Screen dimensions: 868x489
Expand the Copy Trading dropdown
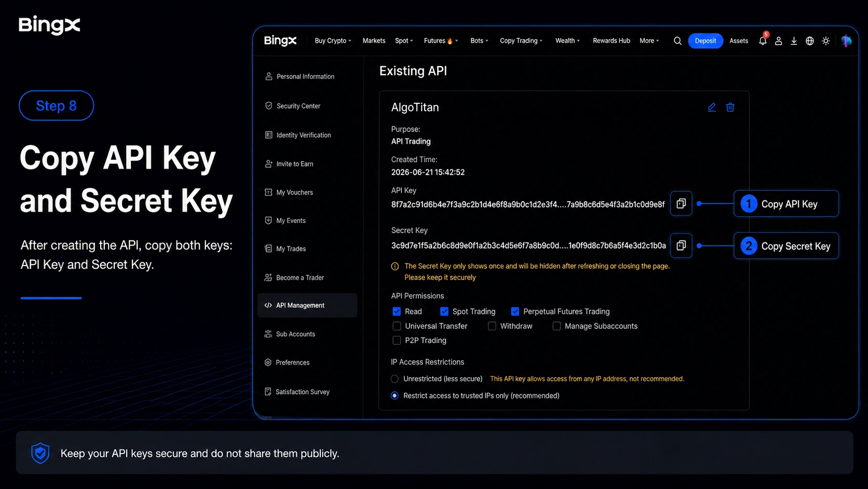pyautogui.click(x=521, y=41)
